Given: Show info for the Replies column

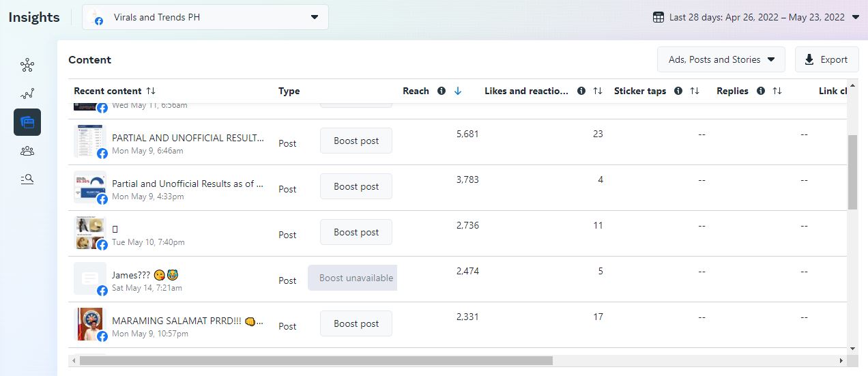Looking at the screenshot, I should 761,91.
